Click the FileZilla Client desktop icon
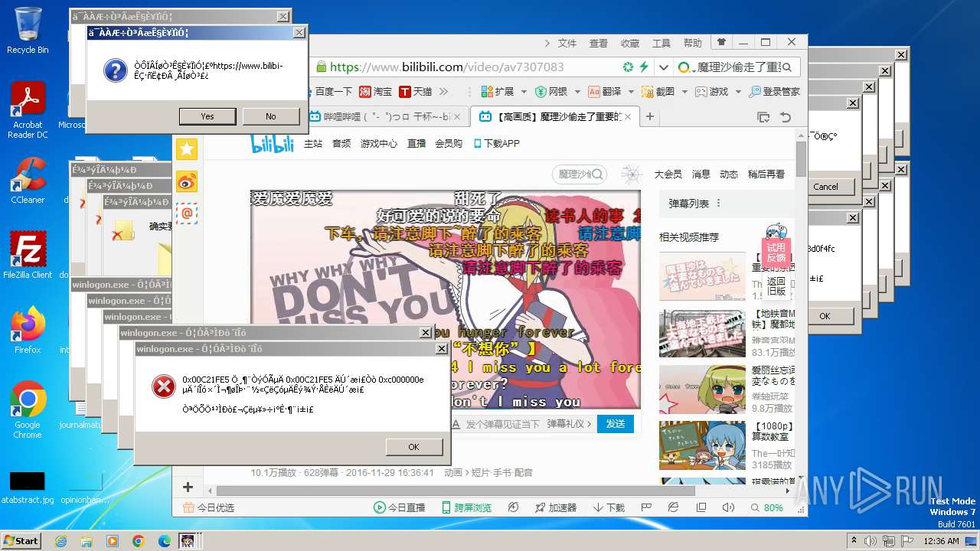This screenshot has height=551, width=980. tap(28, 256)
